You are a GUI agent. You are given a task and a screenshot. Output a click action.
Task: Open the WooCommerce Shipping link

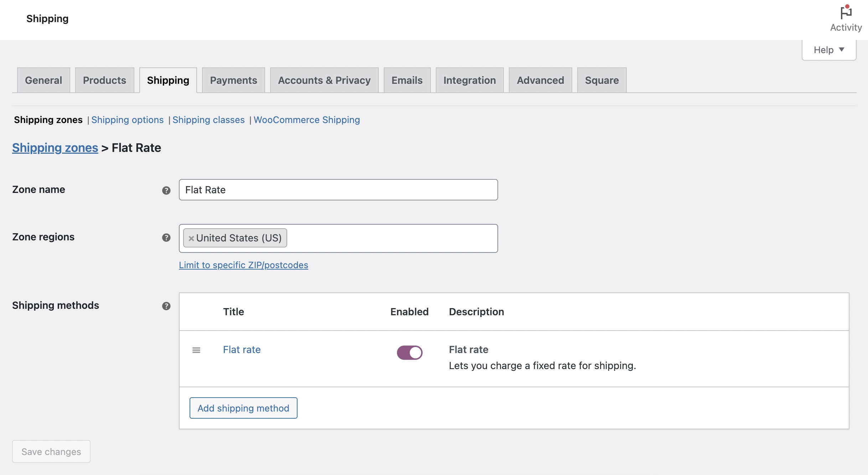(307, 120)
